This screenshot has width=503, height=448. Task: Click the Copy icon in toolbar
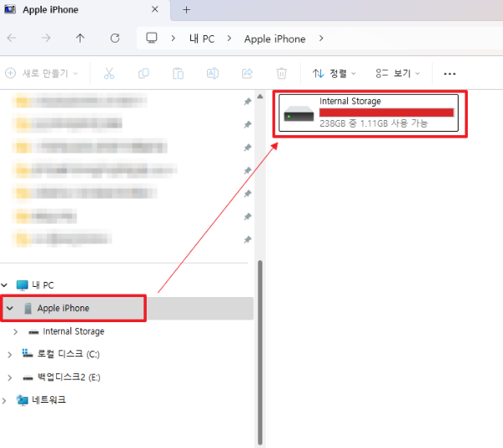143,74
